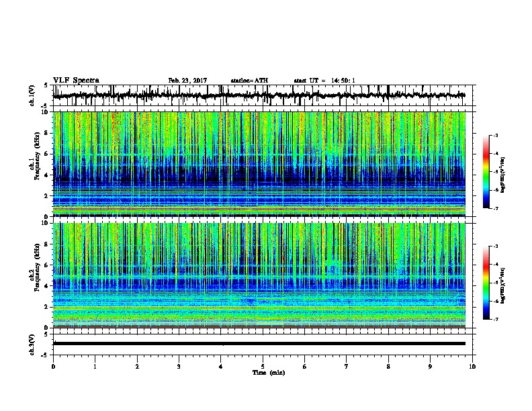Image resolution: width=532 pixels, height=411 pixels.
Task: Click the x-axis tick label "8"
Action: point(388,367)
